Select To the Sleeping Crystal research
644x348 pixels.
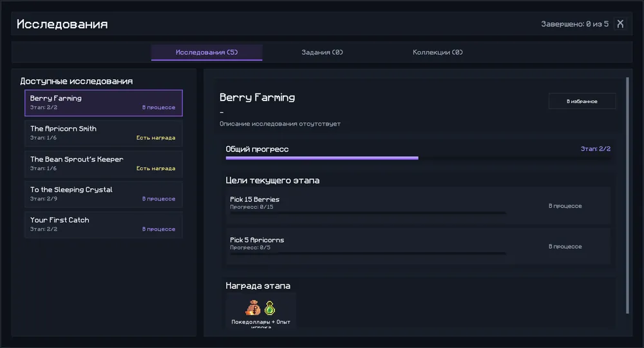tap(104, 195)
